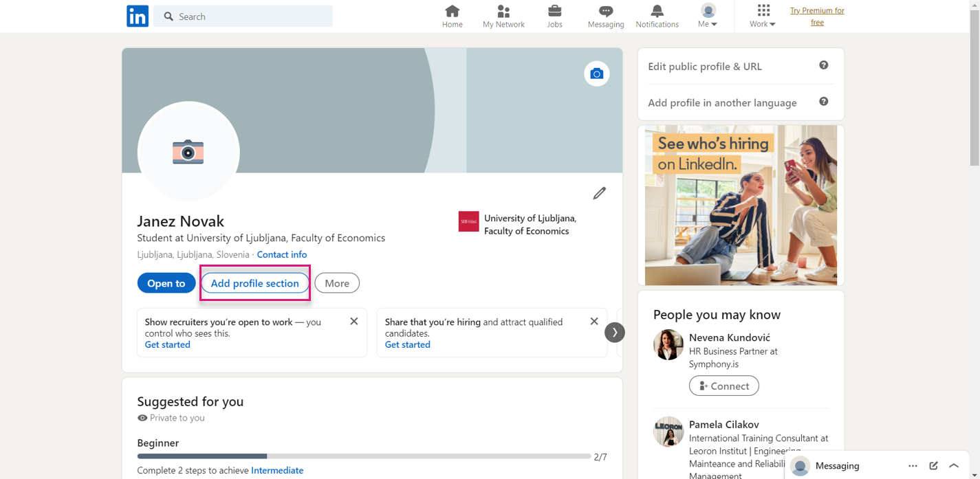The width and height of the screenshot is (980, 479).
Task: Click the Beginner progress bar
Action: coord(364,456)
